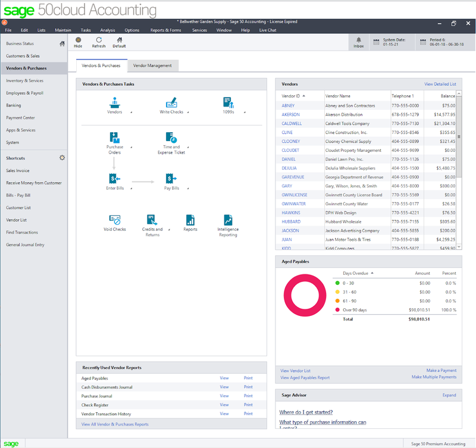The height and width of the screenshot is (448, 476).
Task: Go to Employees & Payroll section
Action: click(24, 93)
